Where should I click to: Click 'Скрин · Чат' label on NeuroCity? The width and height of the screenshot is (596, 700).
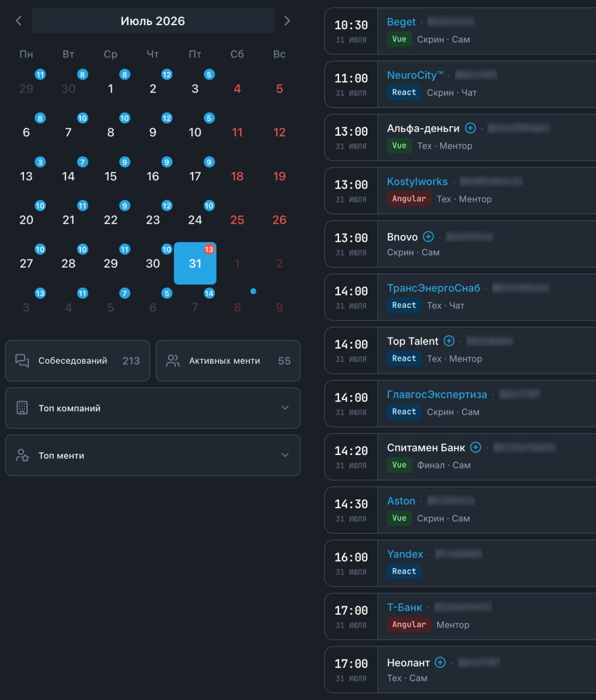452,93
